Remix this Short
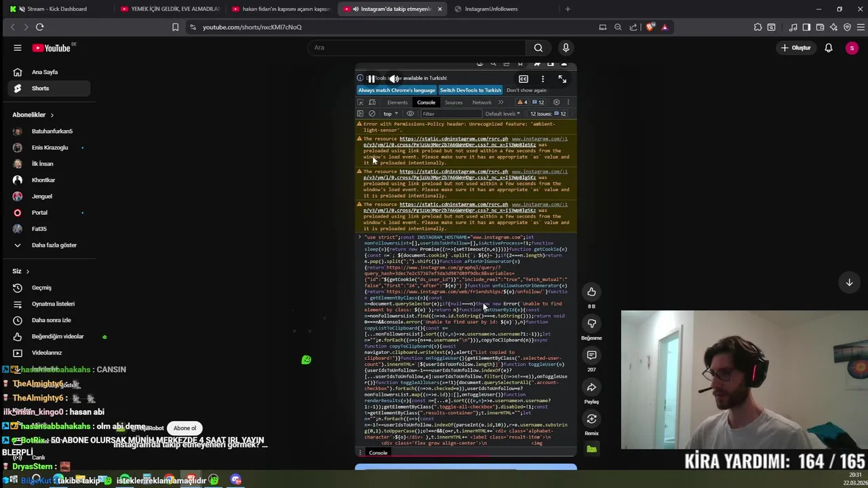This screenshot has height=488, width=868. tap(591, 419)
